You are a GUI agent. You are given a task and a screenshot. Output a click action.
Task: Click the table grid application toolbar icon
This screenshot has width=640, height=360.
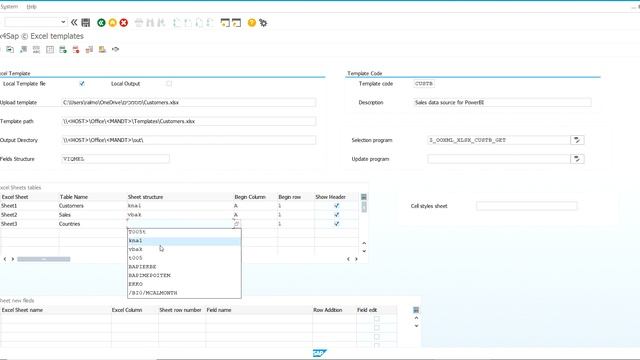[x=50, y=49]
